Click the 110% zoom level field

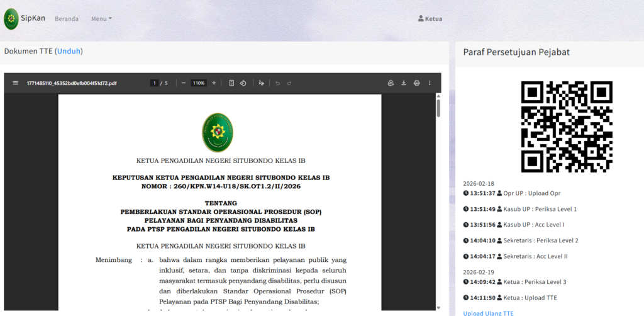point(199,83)
